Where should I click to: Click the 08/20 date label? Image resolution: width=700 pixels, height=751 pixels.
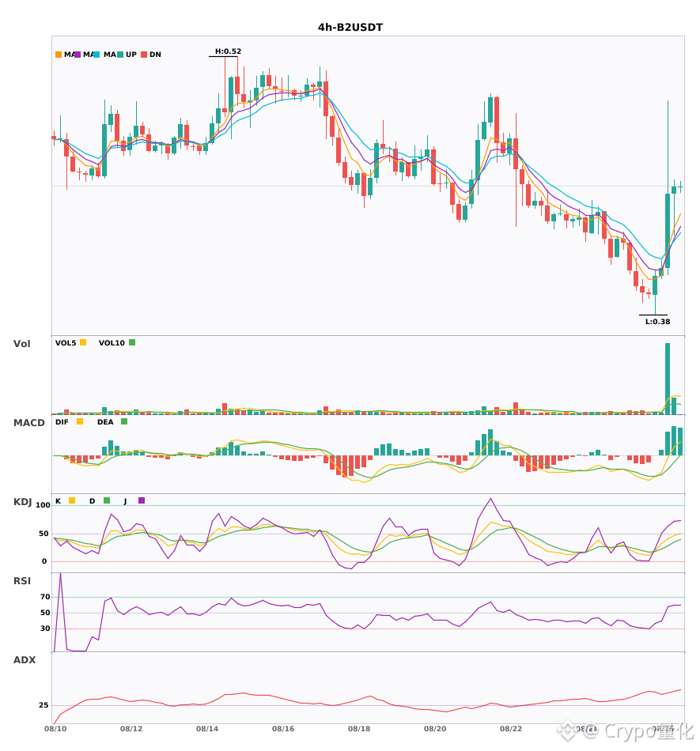coord(435,729)
